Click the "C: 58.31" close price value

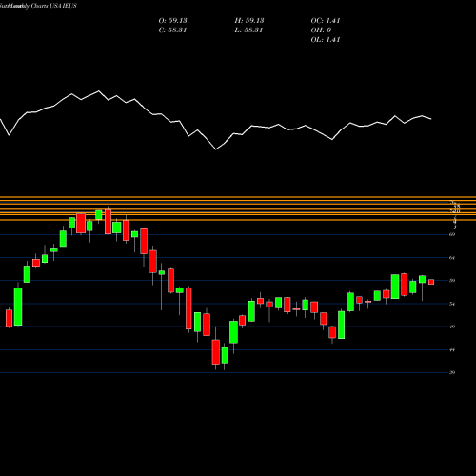click(x=172, y=30)
